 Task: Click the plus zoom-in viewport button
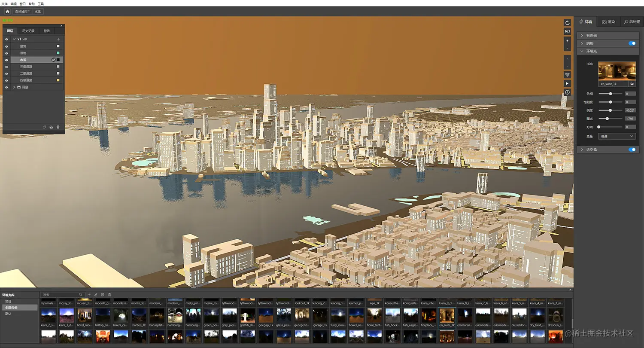coord(567,41)
